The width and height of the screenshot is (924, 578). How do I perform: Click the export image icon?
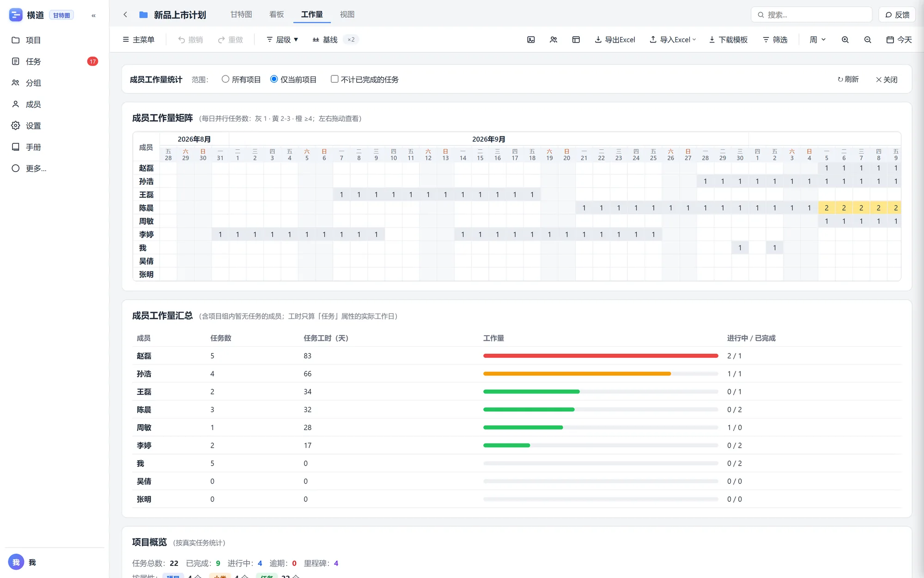[x=531, y=40]
